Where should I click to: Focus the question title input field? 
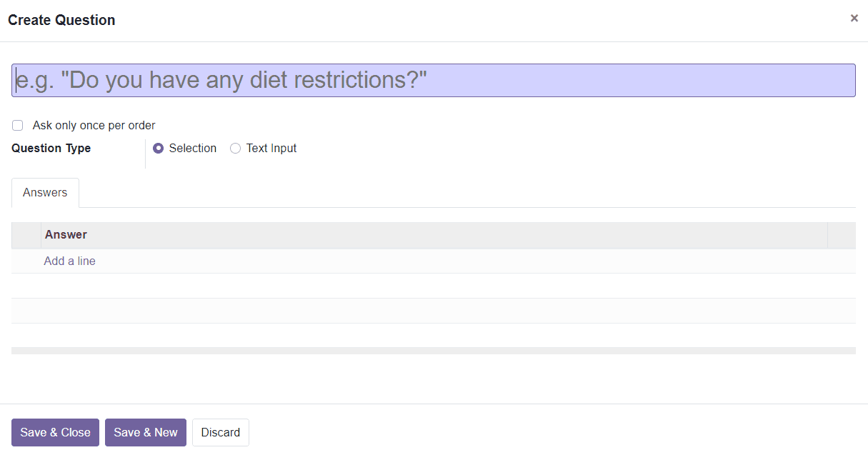coord(434,80)
